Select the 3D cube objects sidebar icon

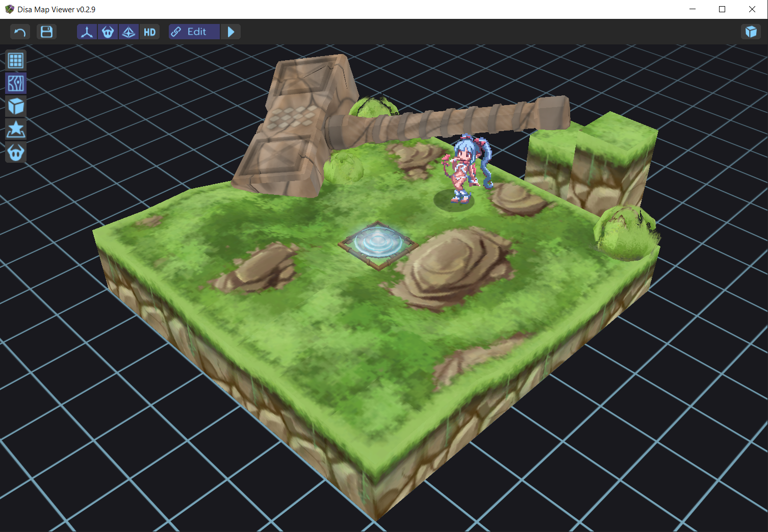16,106
